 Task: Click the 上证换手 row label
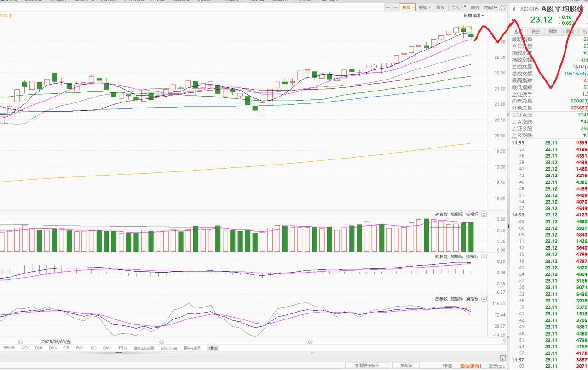pos(522,94)
